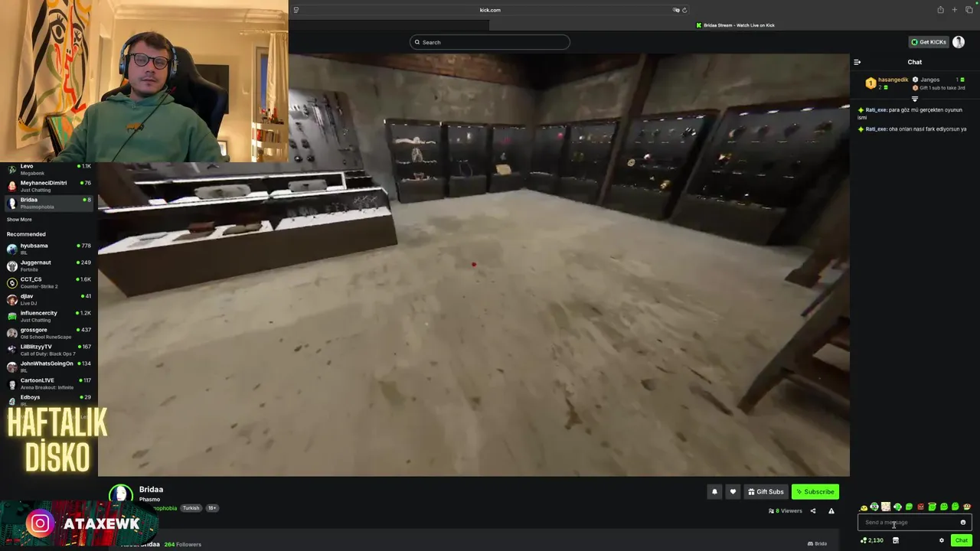The height and width of the screenshot is (551, 980).
Task: Click the Recommended section heading
Action: click(x=26, y=234)
